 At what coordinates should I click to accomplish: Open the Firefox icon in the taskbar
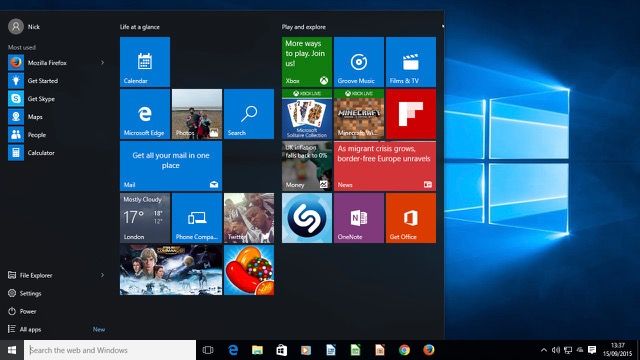tap(429, 350)
